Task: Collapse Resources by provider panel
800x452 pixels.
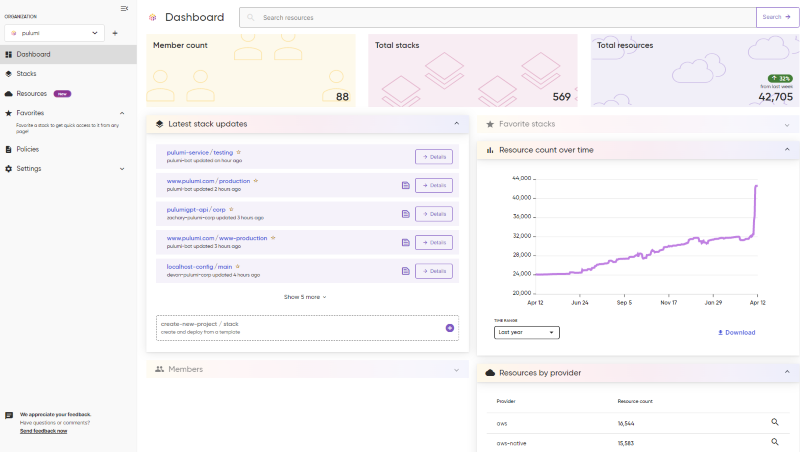Action: click(787, 372)
